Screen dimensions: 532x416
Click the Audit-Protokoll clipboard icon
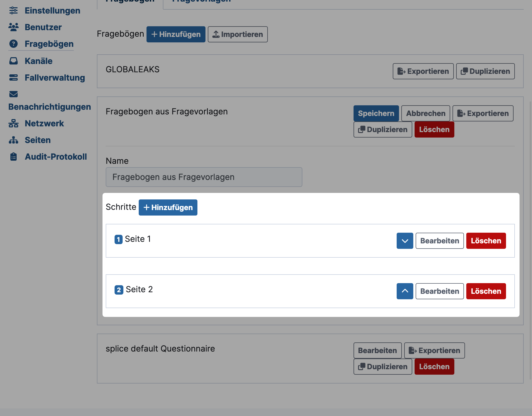(x=14, y=157)
